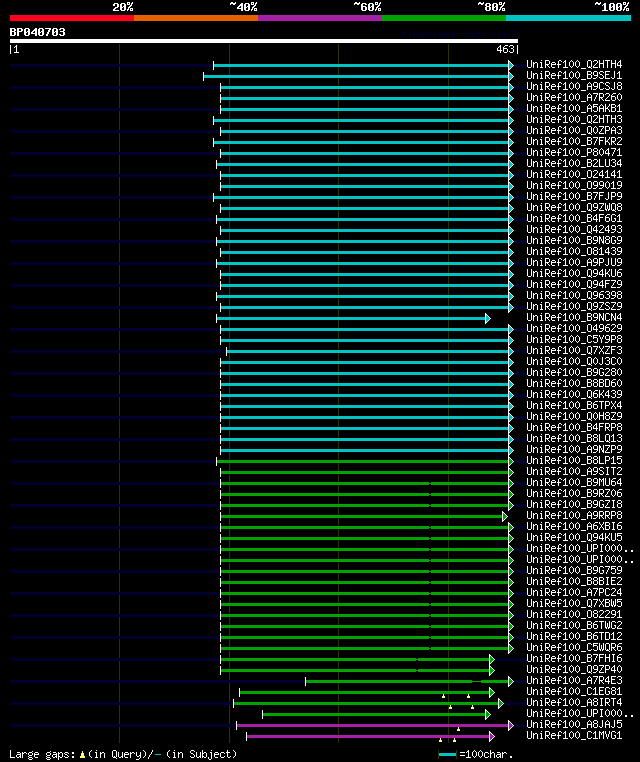Click the arrowhead ending UniRef100_A8IRT4 alignment
The height and width of the screenshot is (762, 640).
pos(501,703)
